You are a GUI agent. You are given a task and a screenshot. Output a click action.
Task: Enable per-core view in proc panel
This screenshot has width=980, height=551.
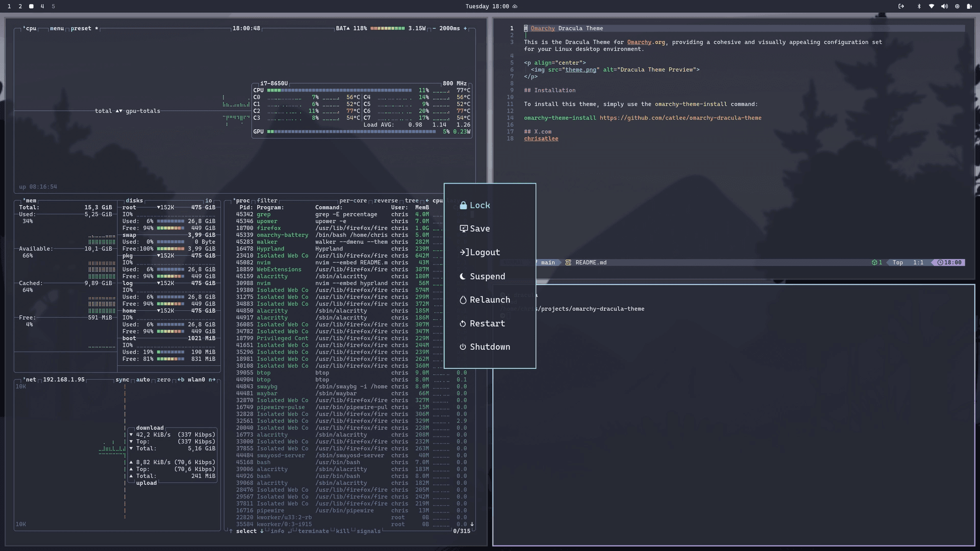pyautogui.click(x=353, y=201)
